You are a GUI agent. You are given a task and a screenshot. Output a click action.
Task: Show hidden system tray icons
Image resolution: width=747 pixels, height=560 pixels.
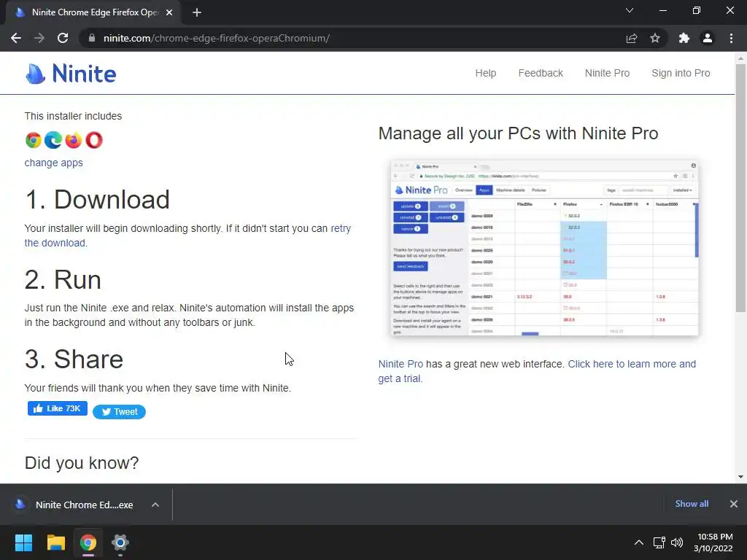(639, 542)
